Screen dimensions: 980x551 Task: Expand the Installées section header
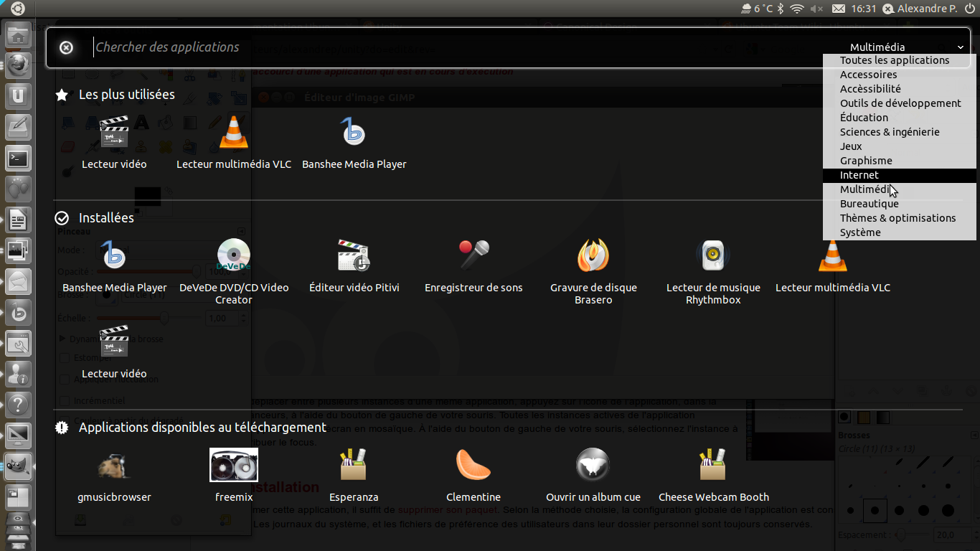point(106,217)
